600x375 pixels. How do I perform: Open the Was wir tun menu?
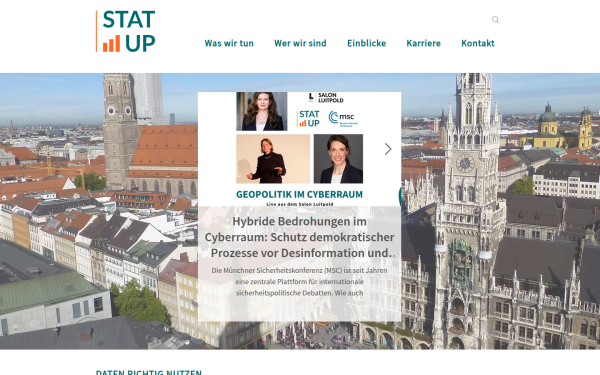229,43
